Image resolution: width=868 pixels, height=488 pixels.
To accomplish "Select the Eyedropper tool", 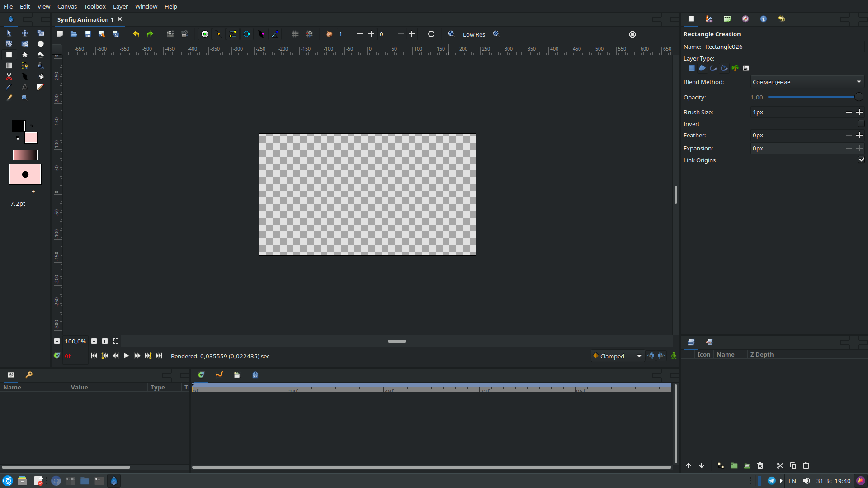I will click(x=9, y=87).
